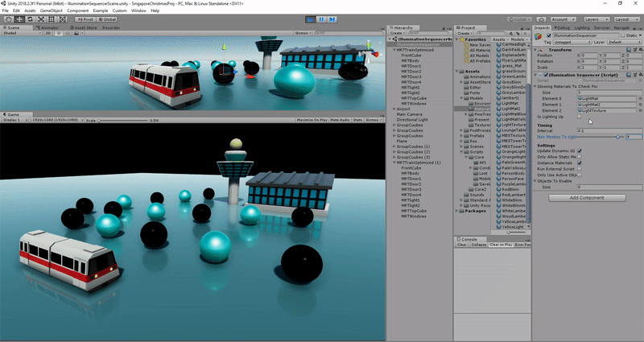Open the Game view Display 1 dropdown
Viewport: 644px width, 342px height.
[15, 120]
